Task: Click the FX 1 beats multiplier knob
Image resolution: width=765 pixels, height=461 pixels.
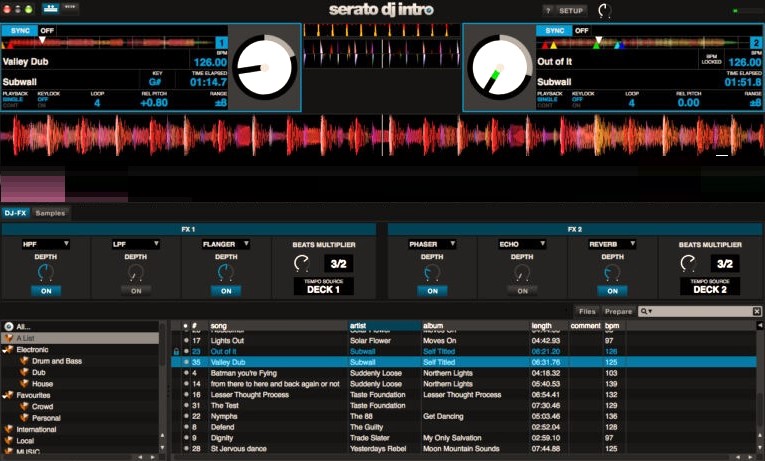Action: tap(302, 263)
